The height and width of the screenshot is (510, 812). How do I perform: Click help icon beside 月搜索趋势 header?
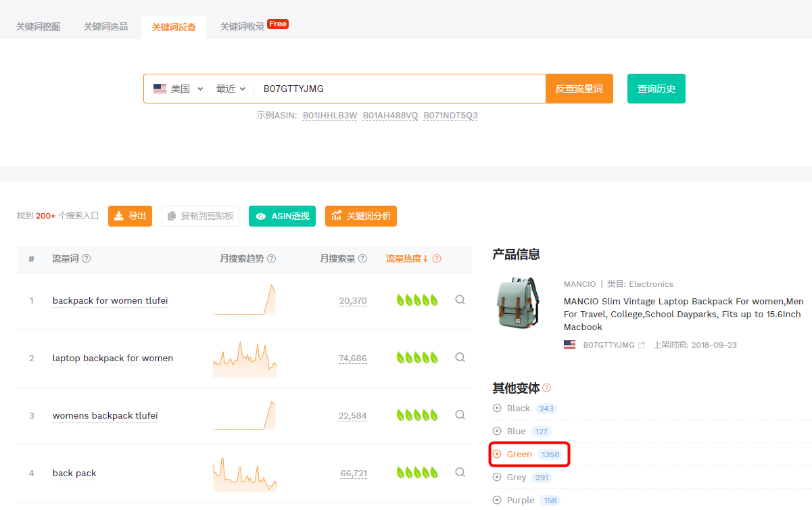pyautogui.click(x=271, y=258)
